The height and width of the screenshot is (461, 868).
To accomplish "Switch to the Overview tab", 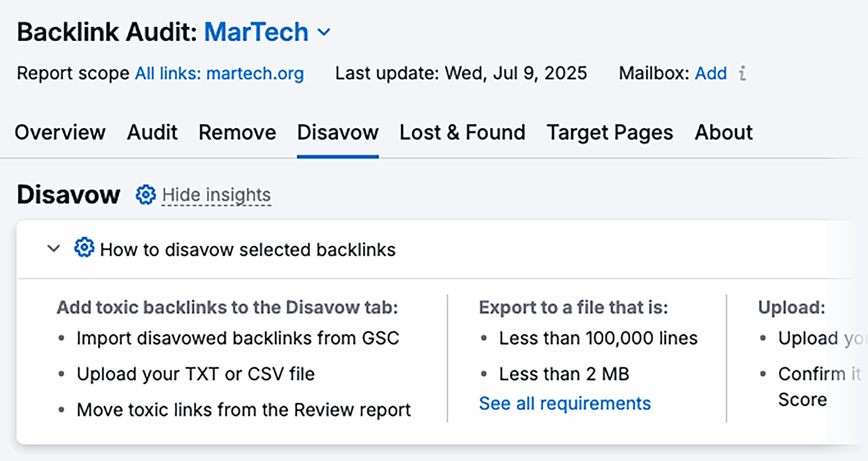I will click(60, 132).
